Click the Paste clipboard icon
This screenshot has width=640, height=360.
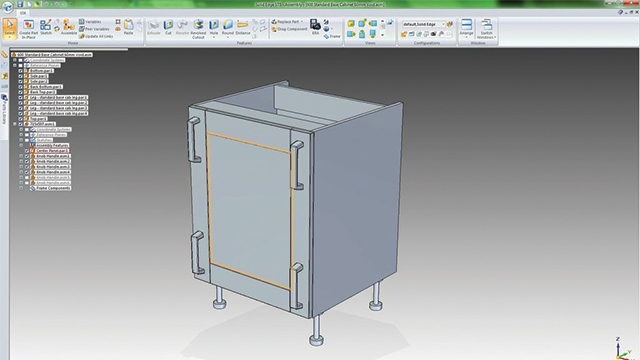pos(129,28)
